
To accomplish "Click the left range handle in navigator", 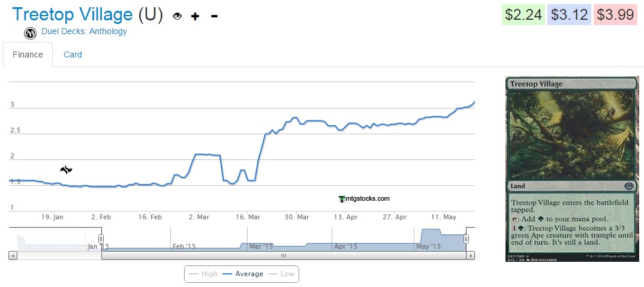I will (101, 239).
